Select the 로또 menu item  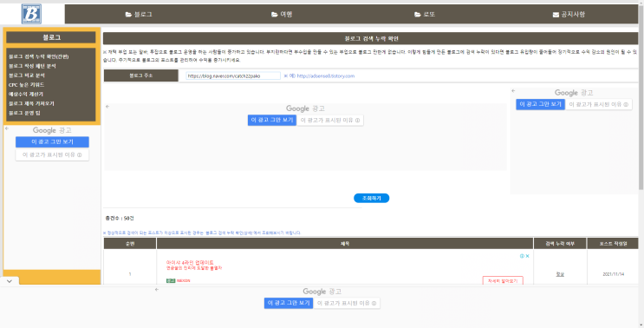[x=425, y=15]
